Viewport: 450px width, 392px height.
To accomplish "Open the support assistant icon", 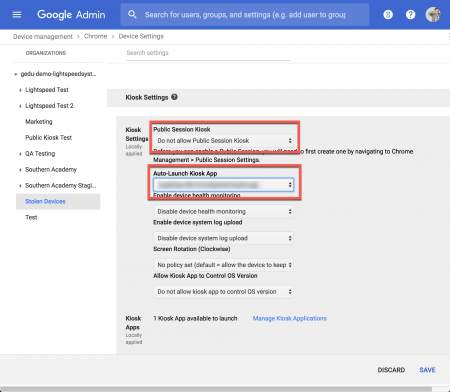I will (x=388, y=15).
